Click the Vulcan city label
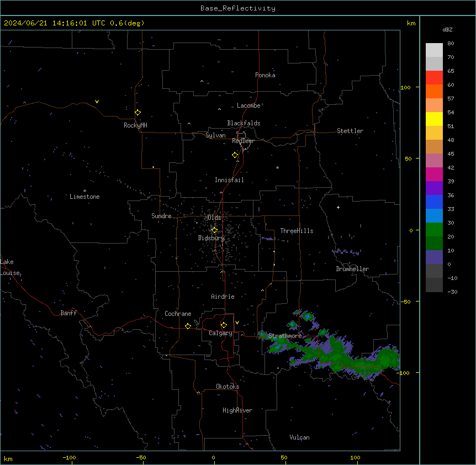The height and width of the screenshot is (465, 476). click(x=299, y=437)
